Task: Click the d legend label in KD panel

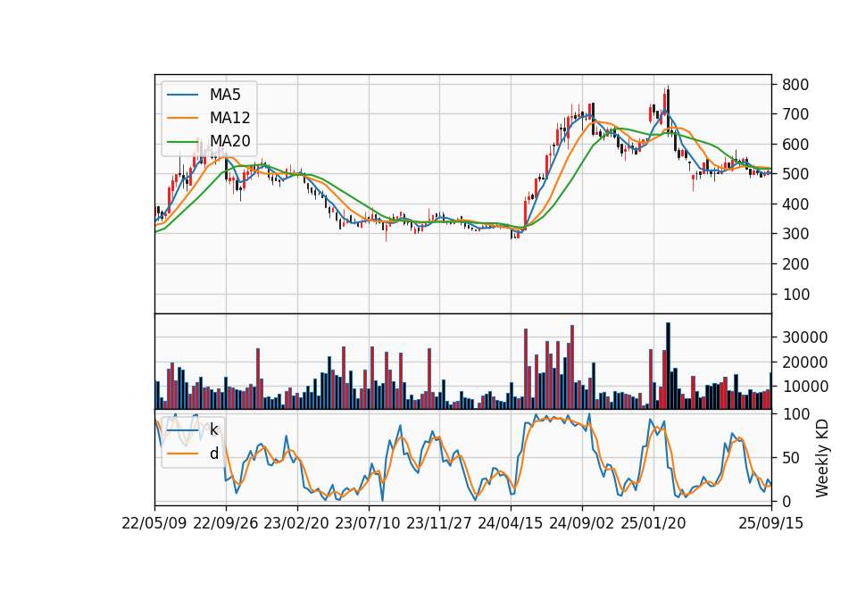Action: tap(214, 454)
